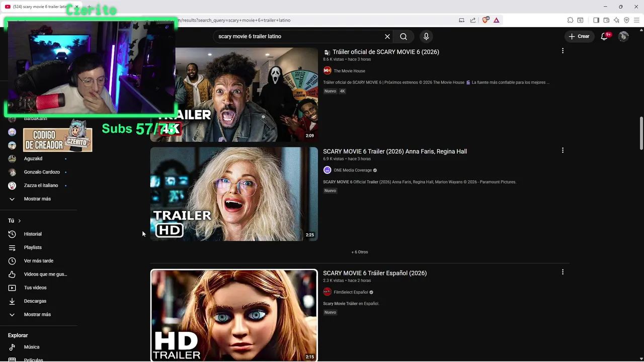Select the scary movie 6 trailer browser tab

point(40,7)
